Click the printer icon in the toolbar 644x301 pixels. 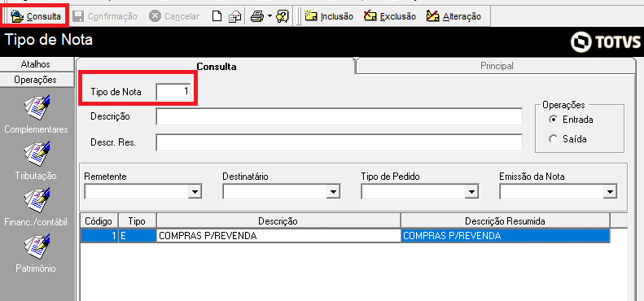coord(257,16)
